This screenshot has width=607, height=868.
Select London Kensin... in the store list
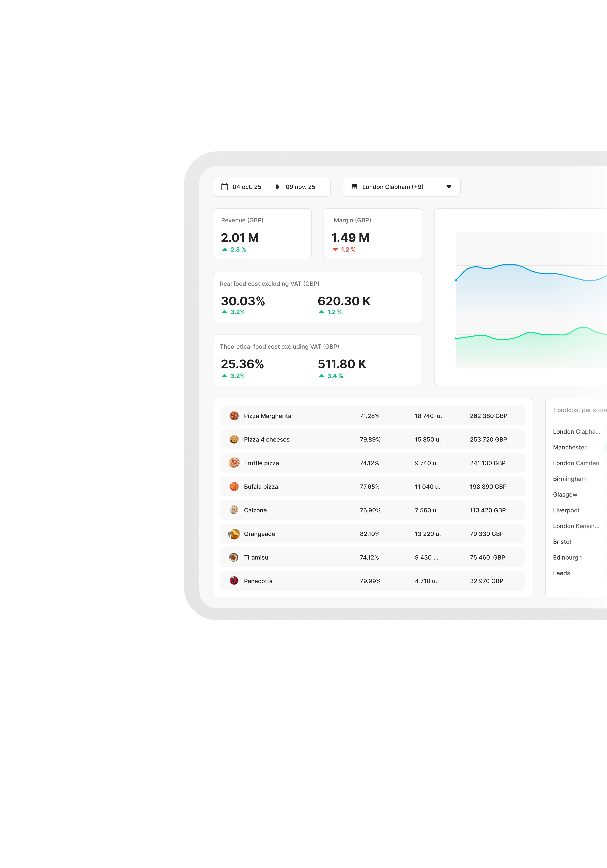[576, 526]
